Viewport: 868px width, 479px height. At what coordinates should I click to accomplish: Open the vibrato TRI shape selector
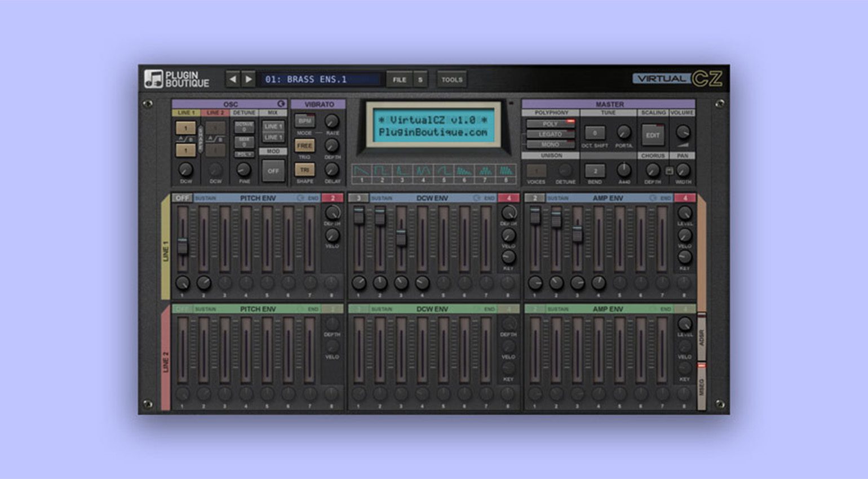pos(304,170)
